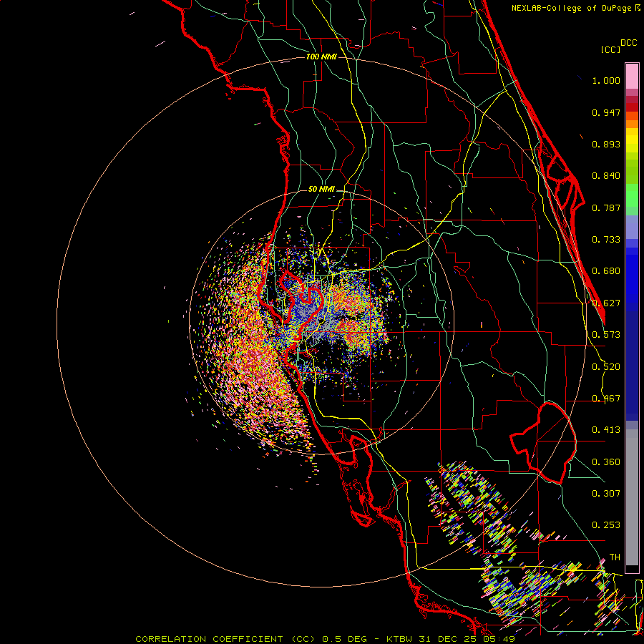The image size is (644, 644).
Task: Select the 0.413 scale value
Action: click(606, 430)
